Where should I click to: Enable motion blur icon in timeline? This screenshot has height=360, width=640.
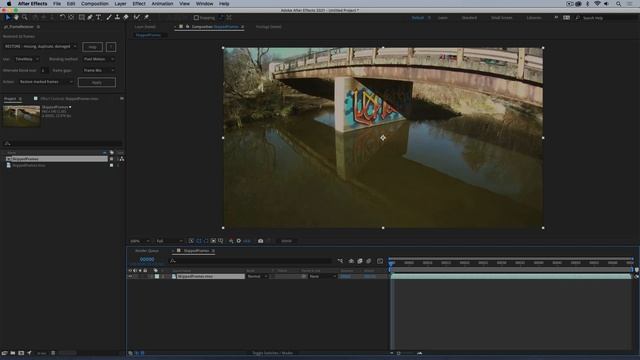369,261
